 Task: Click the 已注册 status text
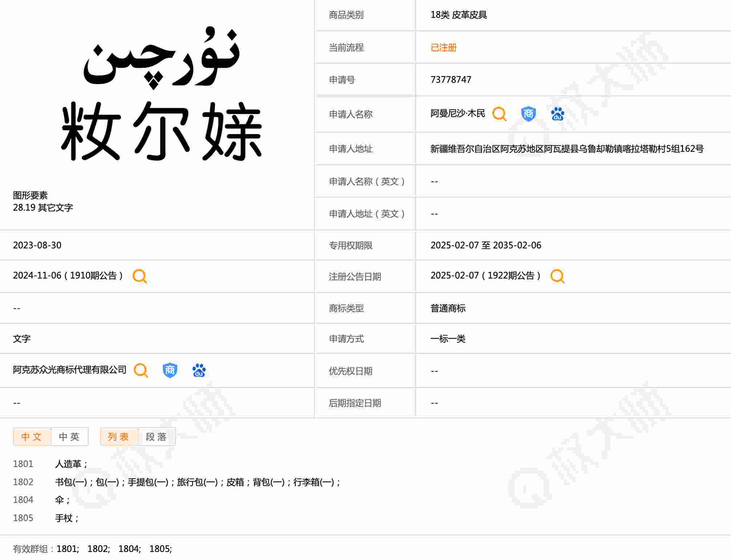pos(443,48)
